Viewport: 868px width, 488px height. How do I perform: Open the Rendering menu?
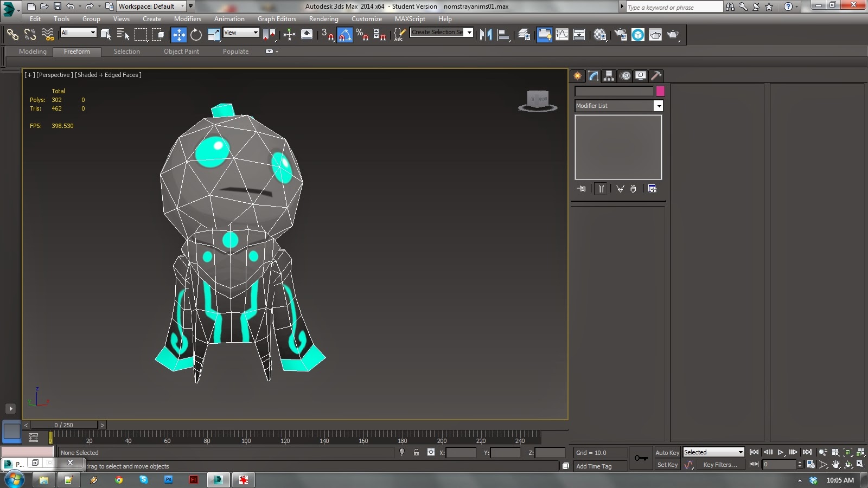pos(323,18)
